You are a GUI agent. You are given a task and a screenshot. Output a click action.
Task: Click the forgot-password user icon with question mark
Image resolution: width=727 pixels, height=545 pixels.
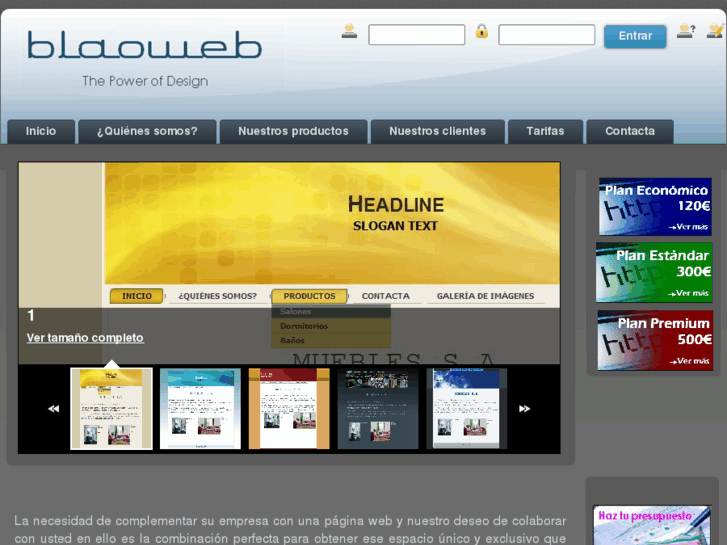pos(686,31)
